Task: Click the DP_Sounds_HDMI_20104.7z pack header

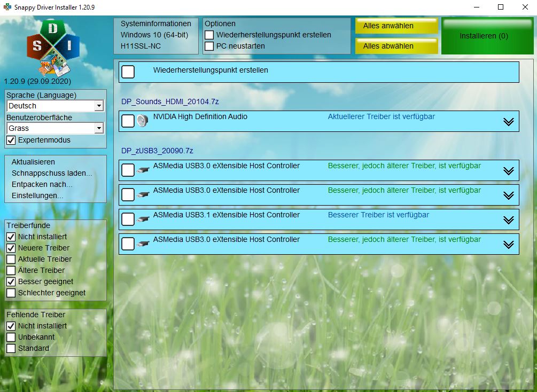Action: click(170, 101)
